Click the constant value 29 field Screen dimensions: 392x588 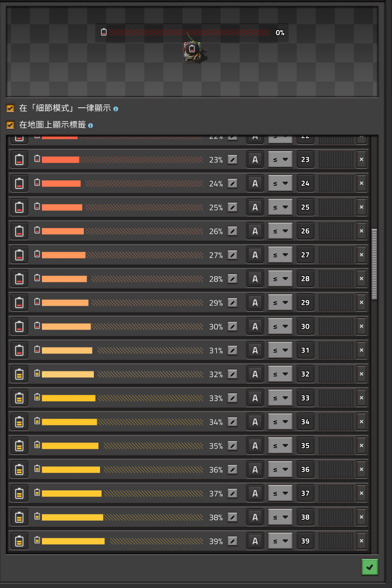[305, 302]
